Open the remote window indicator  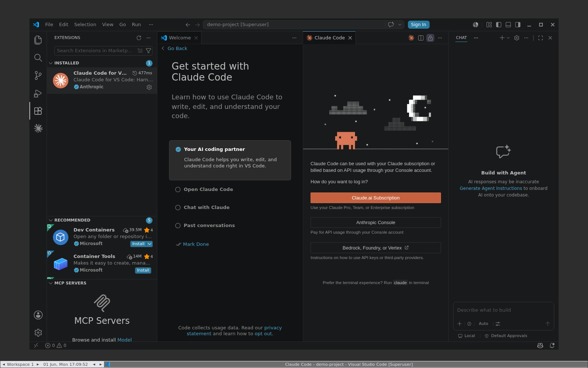[36, 346]
